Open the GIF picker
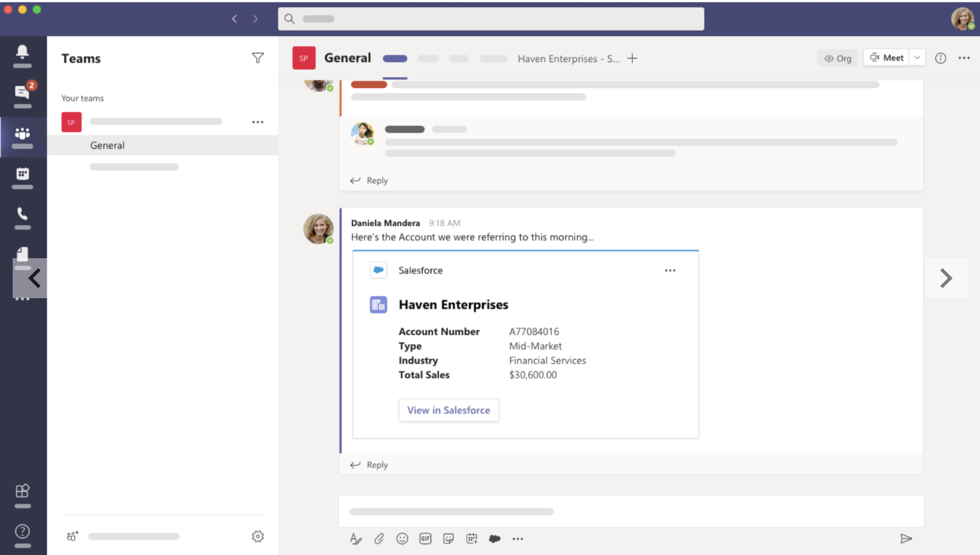Viewport: 980px width, 555px height. [425, 539]
